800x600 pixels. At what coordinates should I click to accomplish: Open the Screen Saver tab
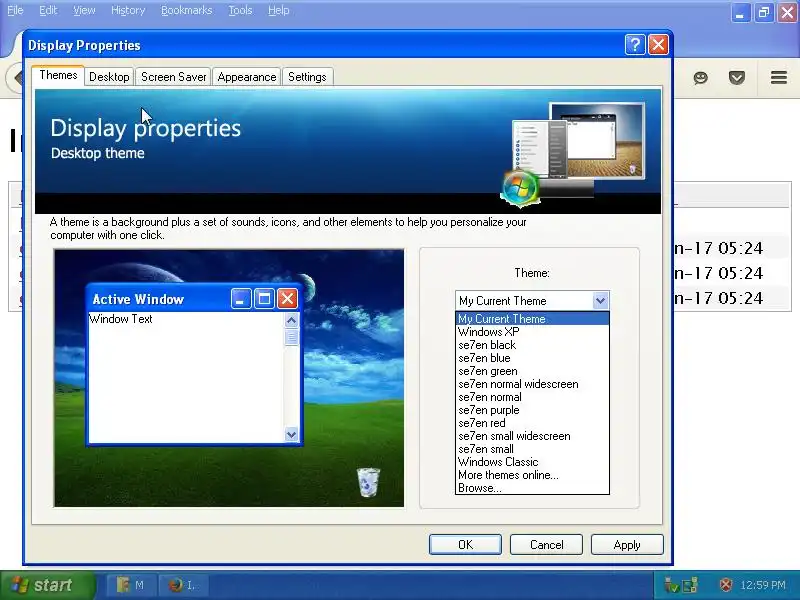click(x=173, y=77)
